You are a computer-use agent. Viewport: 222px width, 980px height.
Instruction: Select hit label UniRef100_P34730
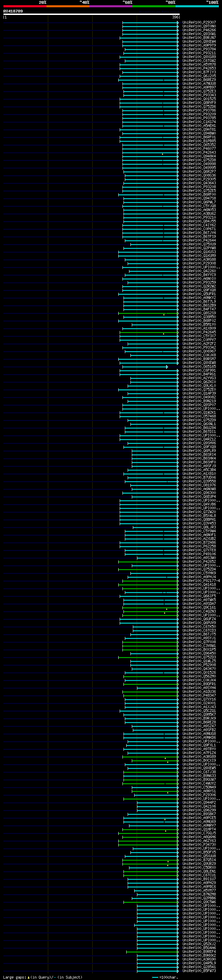tap(199, 844)
